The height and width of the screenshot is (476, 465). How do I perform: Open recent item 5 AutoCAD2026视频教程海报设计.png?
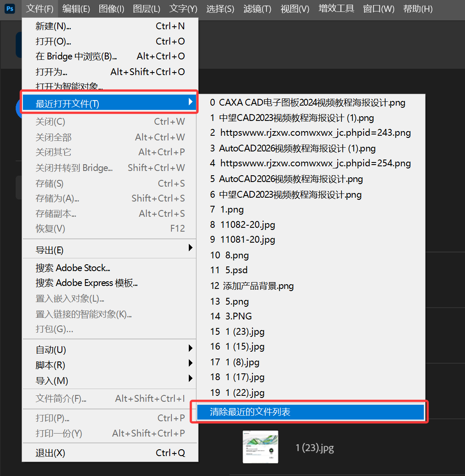tap(311, 179)
